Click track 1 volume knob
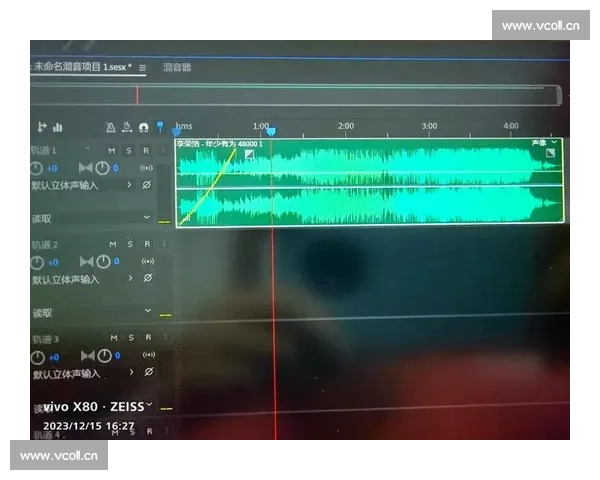This screenshot has width=600, height=480. (38, 168)
